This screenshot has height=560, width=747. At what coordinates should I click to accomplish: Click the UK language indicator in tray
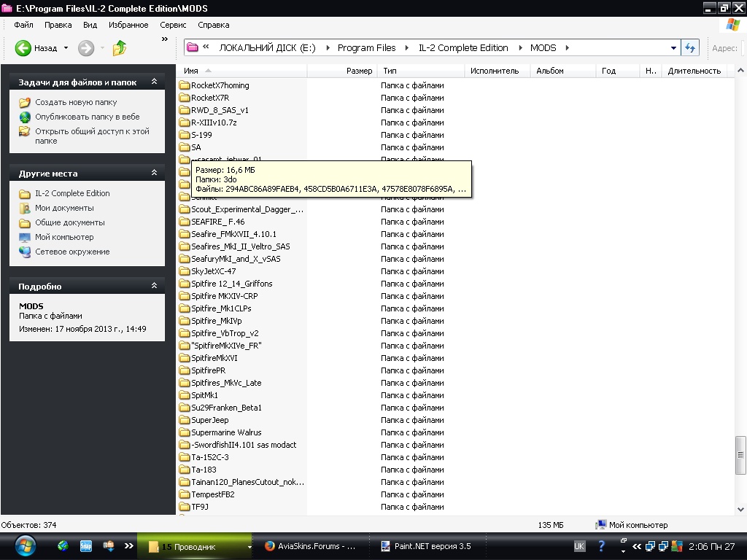(579, 546)
